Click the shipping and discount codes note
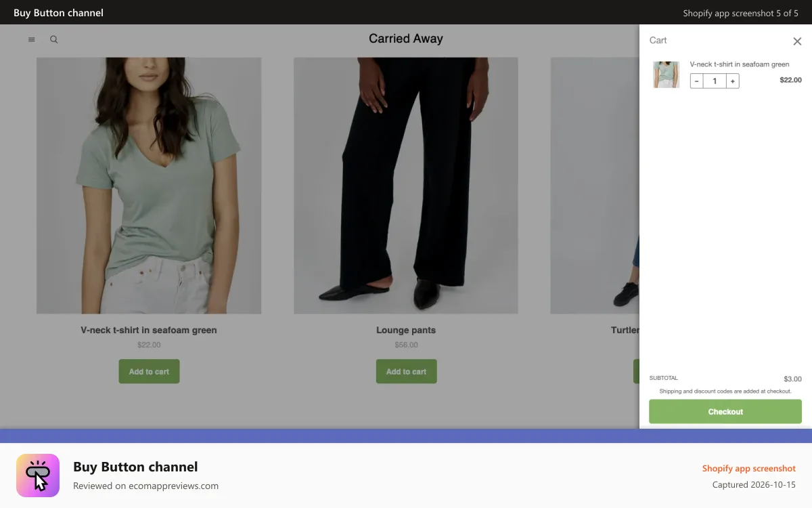 725,391
